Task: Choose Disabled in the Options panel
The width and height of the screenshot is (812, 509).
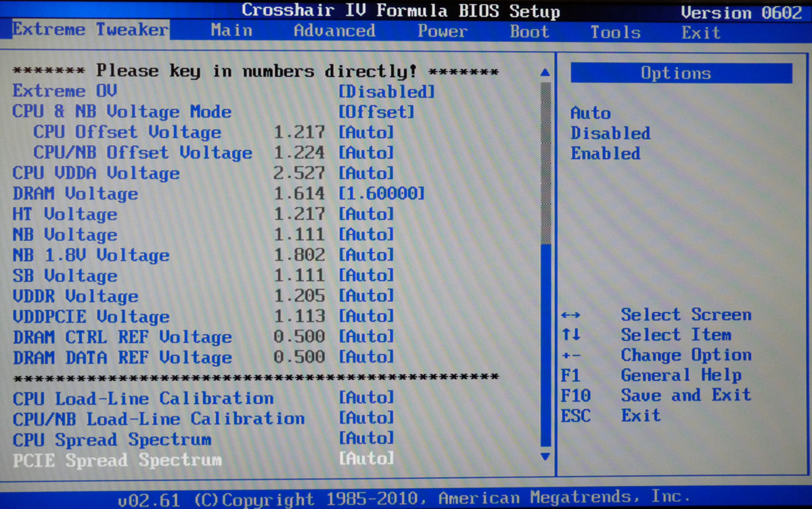Action: 610,133
